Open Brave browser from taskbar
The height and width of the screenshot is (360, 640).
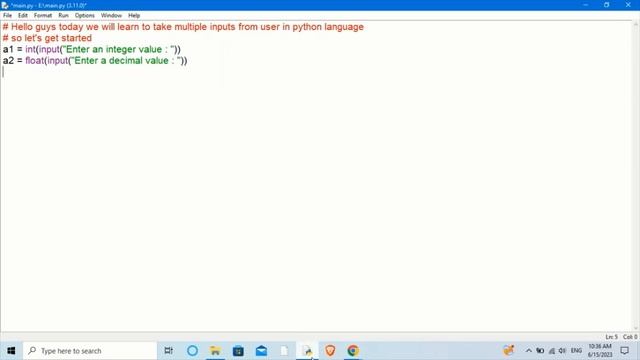pyautogui.click(x=330, y=351)
